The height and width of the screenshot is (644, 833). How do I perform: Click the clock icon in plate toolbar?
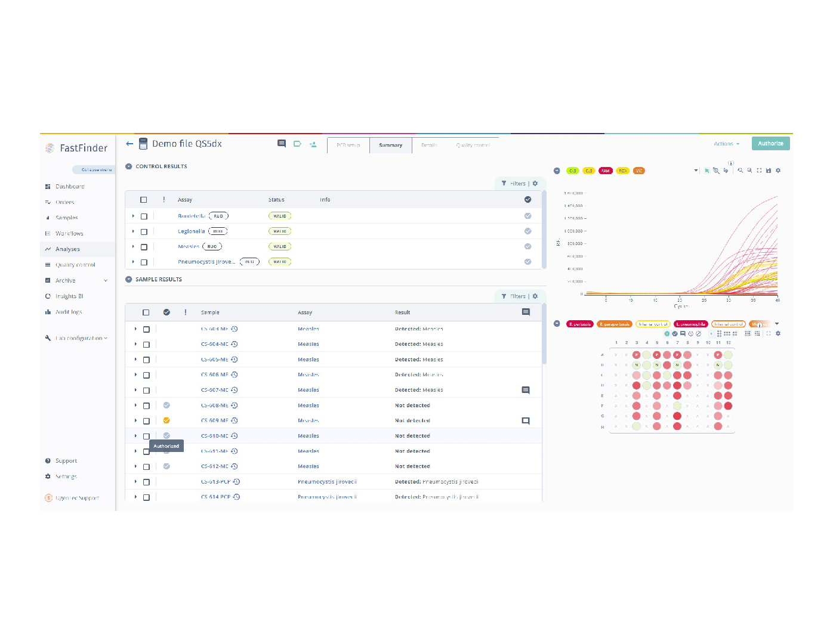tap(691, 334)
